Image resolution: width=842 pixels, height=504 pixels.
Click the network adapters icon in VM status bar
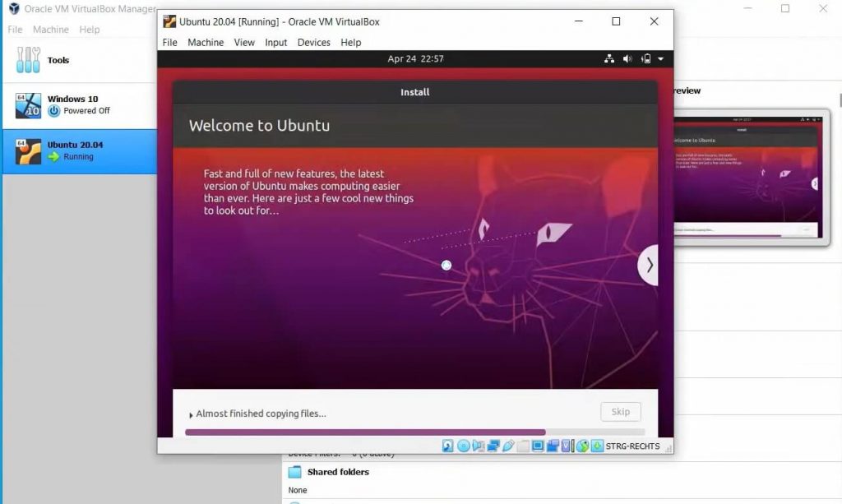coord(494,446)
